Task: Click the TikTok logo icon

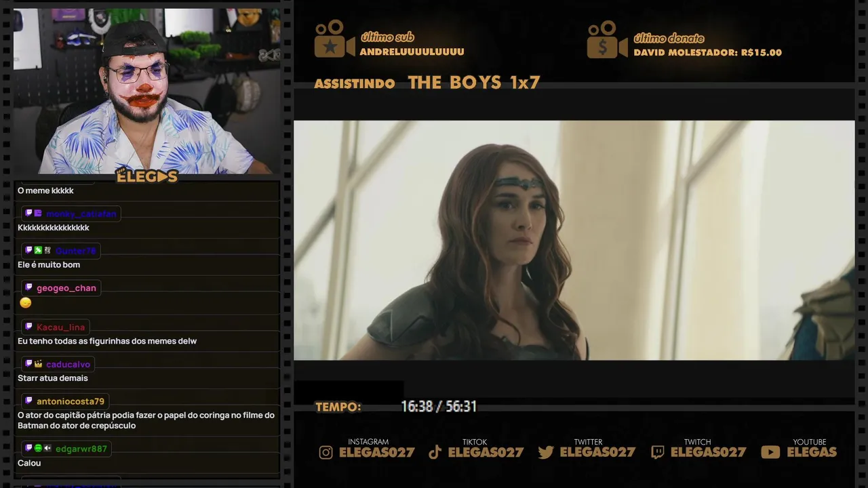Action: coord(435,453)
